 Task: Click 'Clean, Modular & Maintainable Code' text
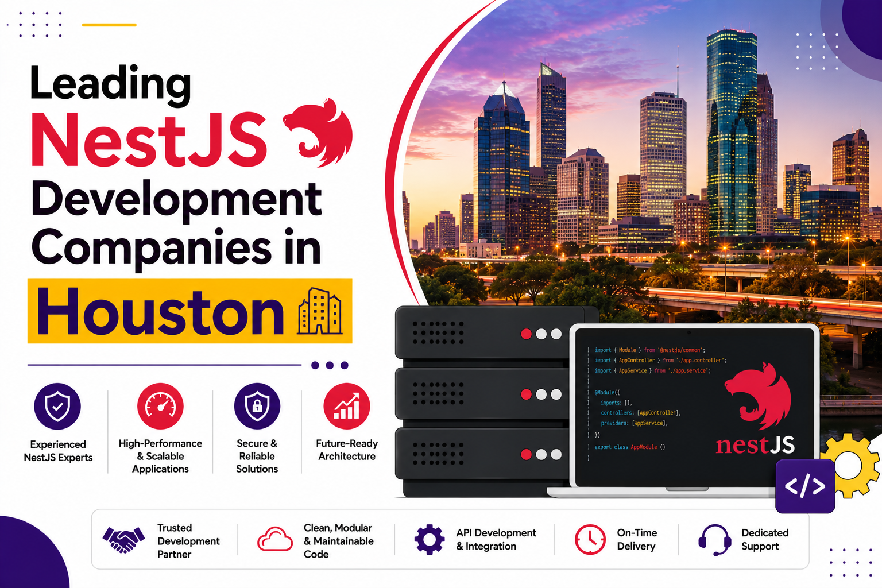pos(338,541)
